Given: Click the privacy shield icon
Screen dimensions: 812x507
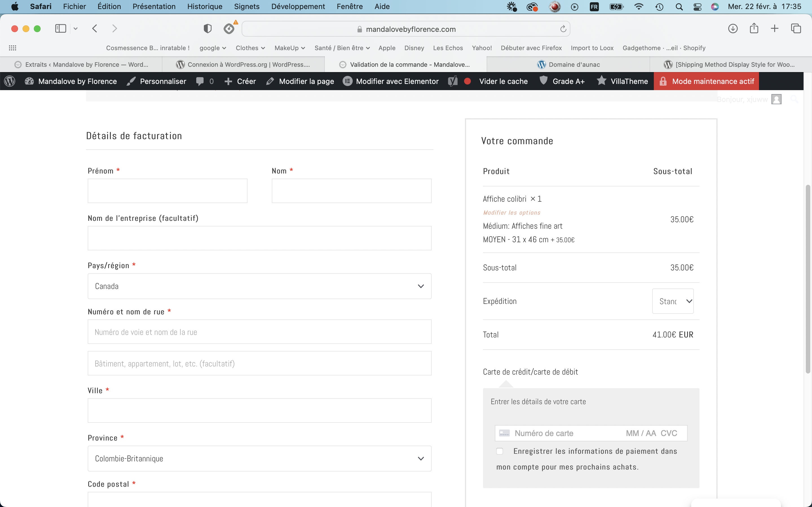Looking at the screenshot, I should pos(207,28).
